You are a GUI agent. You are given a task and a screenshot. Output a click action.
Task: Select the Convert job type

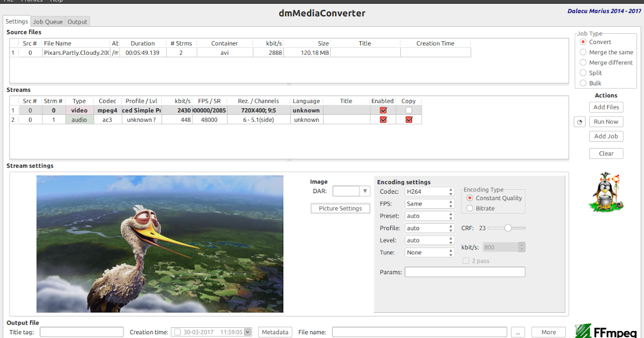click(583, 42)
